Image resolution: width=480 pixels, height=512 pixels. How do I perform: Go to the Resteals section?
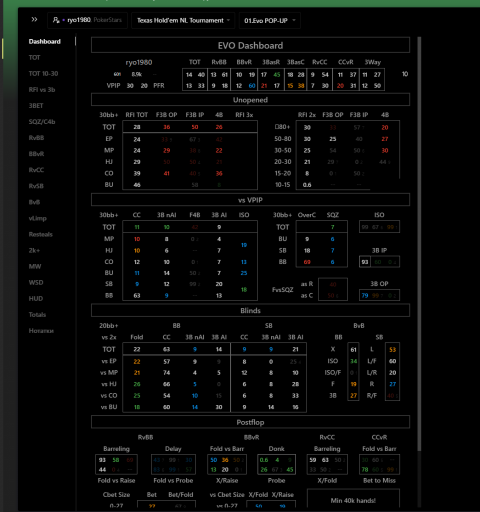[41, 234]
